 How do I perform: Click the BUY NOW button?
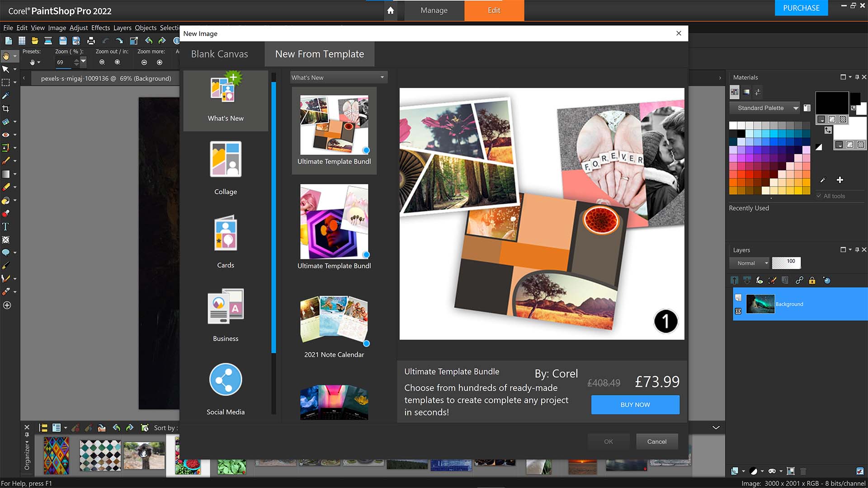point(636,404)
